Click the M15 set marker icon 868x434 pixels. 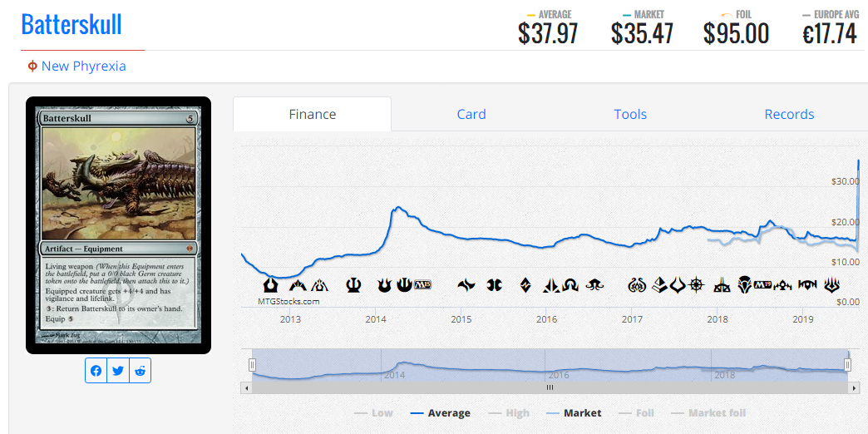[422, 286]
